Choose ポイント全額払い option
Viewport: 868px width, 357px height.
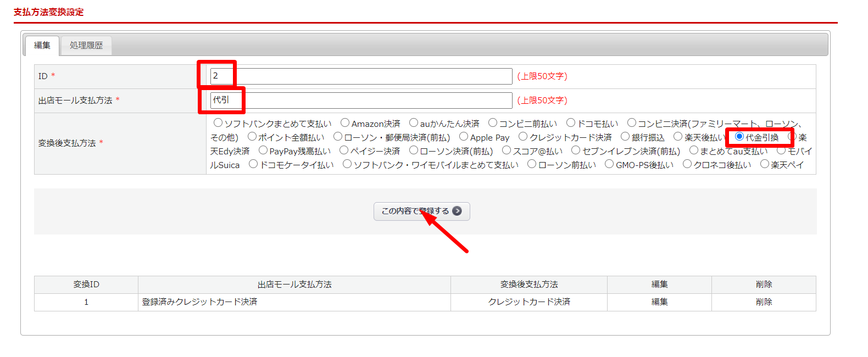pyautogui.click(x=252, y=136)
